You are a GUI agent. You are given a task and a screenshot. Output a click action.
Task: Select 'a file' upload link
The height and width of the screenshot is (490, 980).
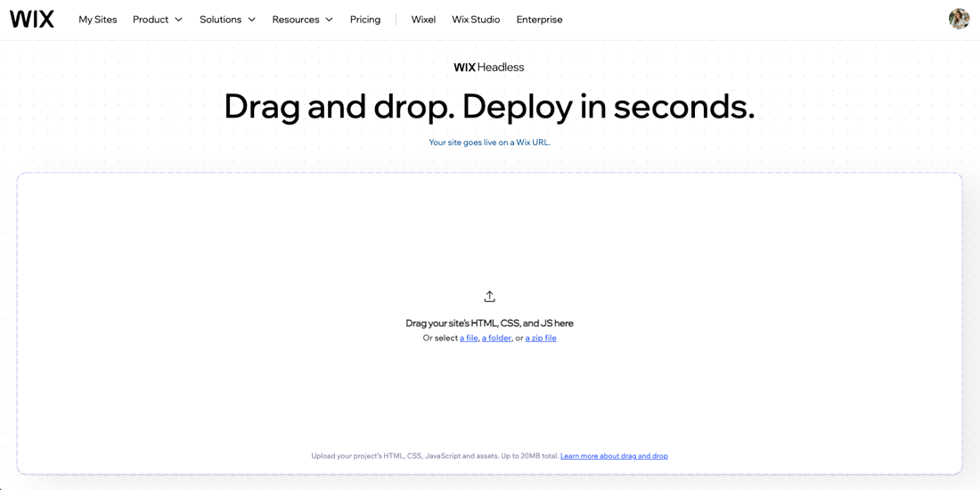coord(469,339)
